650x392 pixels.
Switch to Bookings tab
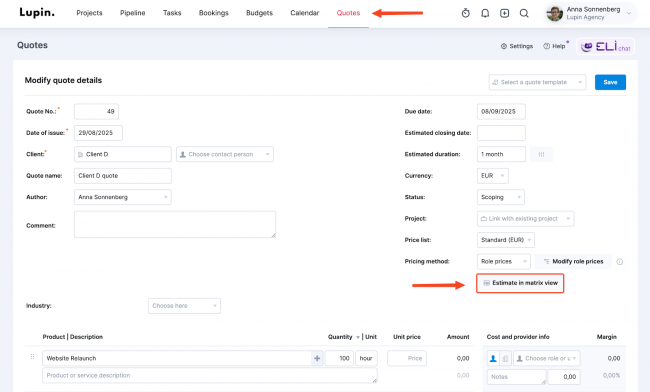coord(213,13)
